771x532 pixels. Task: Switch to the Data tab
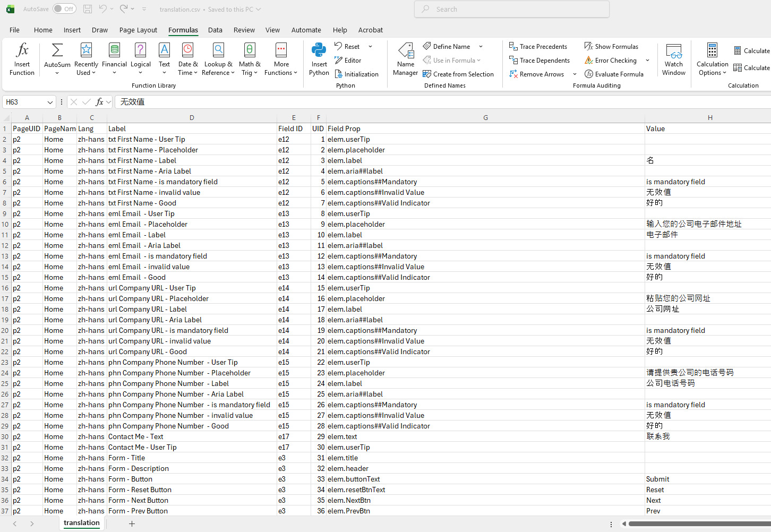pyautogui.click(x=215, y=30)
